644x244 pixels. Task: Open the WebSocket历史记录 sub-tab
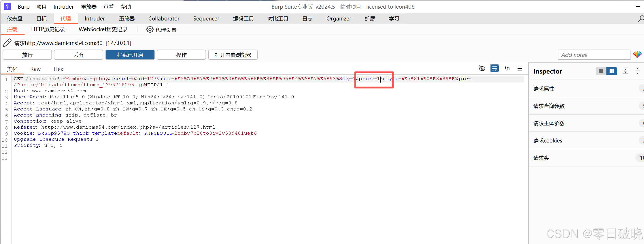pyautogui.click(x=103, y=29)
